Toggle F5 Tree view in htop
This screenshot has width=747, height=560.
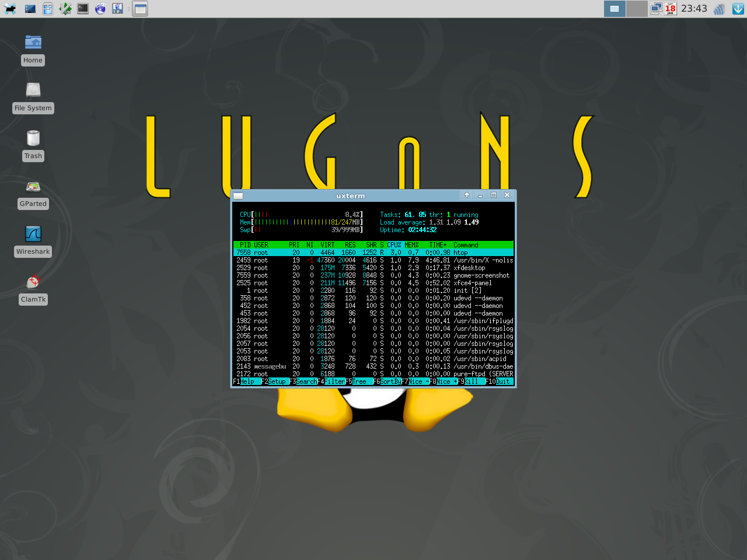pyautogui.click(x=359, y=381)
